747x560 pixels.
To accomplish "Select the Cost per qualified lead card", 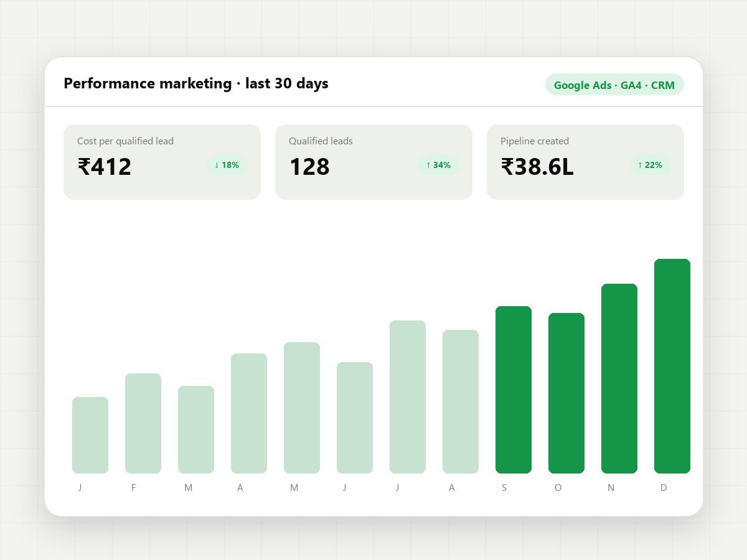I will pyautogui.click(x=162, y=162).
